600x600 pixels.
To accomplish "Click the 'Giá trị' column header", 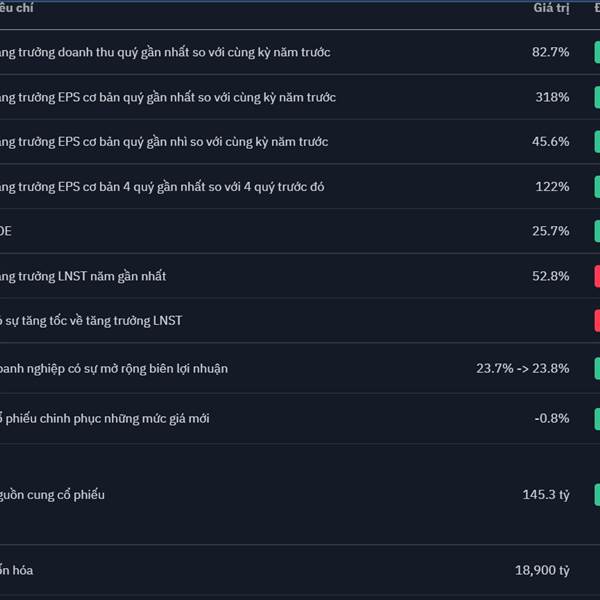I will (551, 8).
